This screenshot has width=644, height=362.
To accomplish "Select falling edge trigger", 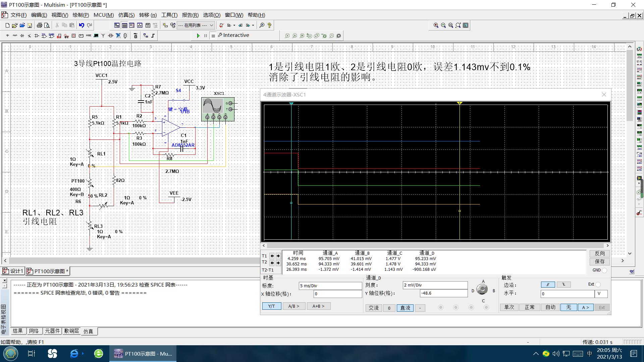I will (563, 285).
